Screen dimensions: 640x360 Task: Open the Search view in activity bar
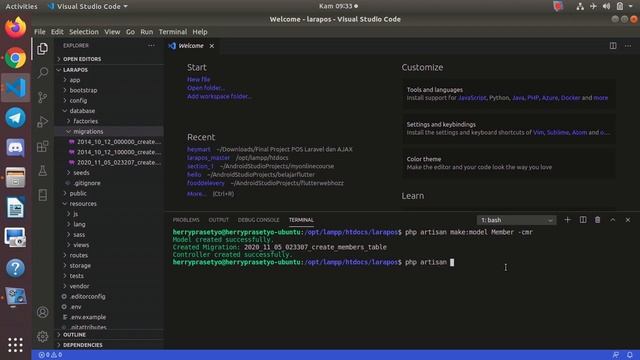42,73
